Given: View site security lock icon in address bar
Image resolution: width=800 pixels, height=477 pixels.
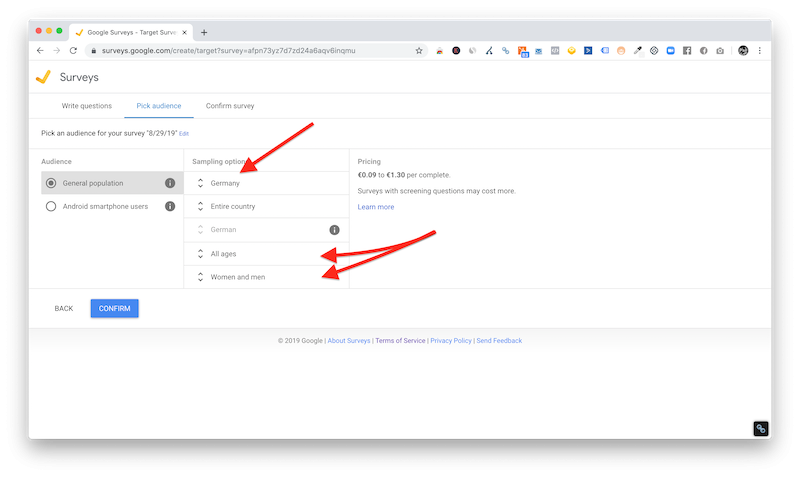Looking at the screenshot, I should (x=93, y=51).
